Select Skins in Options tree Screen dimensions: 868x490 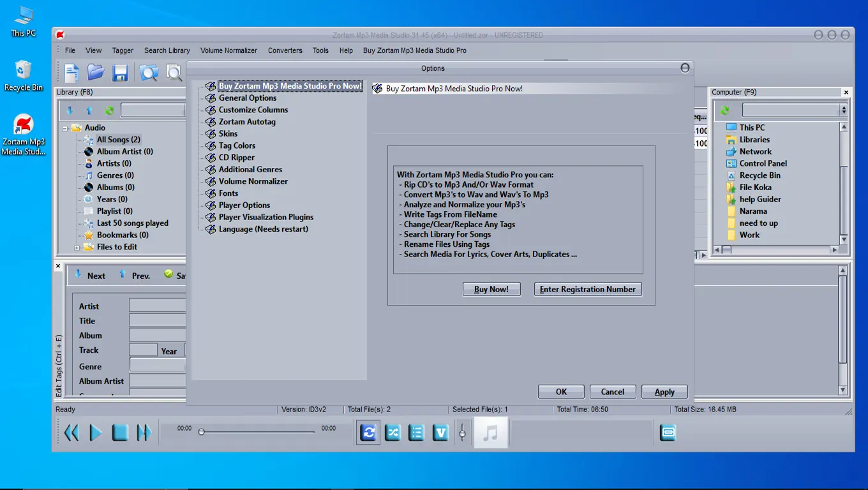click(228, 134)
